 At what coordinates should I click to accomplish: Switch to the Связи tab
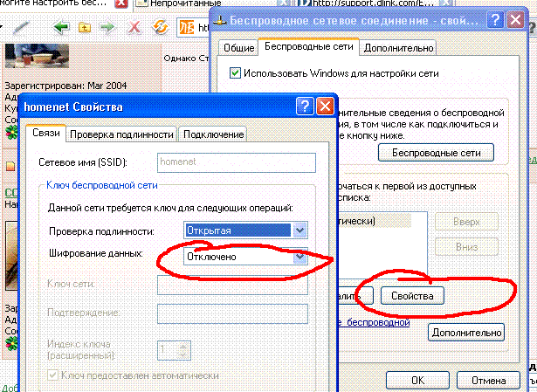click(x=46, y=133)
